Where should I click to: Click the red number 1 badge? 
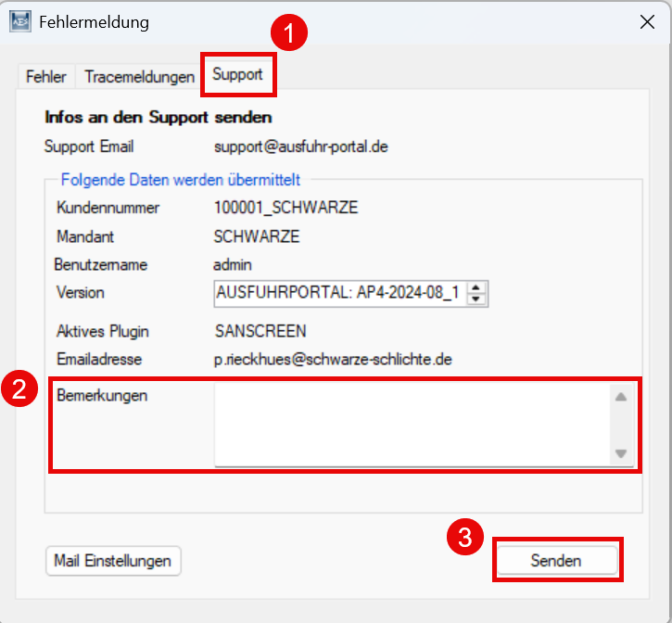click(x=288, y=34)
